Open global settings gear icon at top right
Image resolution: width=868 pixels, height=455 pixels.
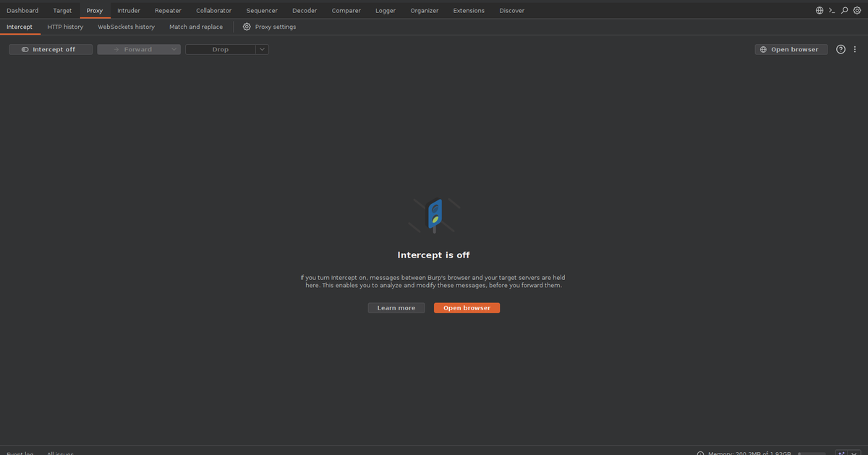[x=857, y=11]
